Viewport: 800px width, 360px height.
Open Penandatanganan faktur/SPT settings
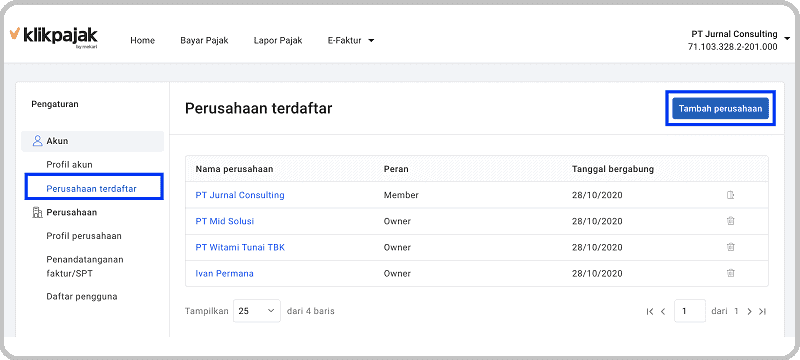tap(85, 266)
